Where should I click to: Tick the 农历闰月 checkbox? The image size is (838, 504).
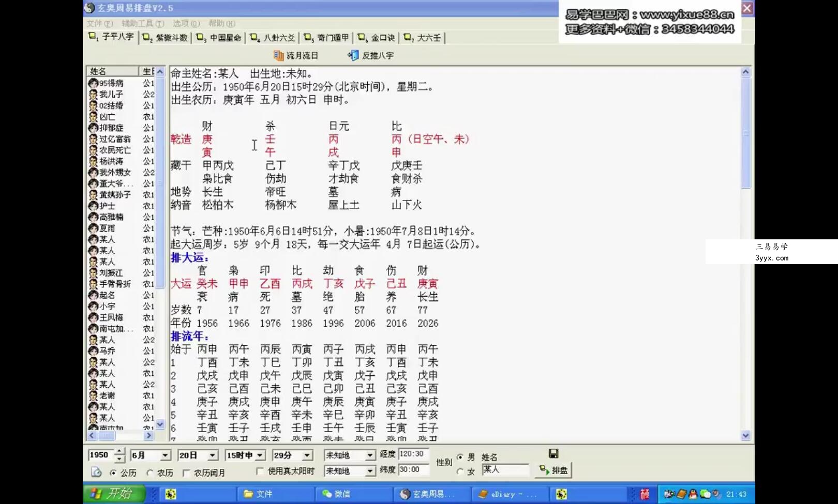pyautogui.click(x=186, y=472)
